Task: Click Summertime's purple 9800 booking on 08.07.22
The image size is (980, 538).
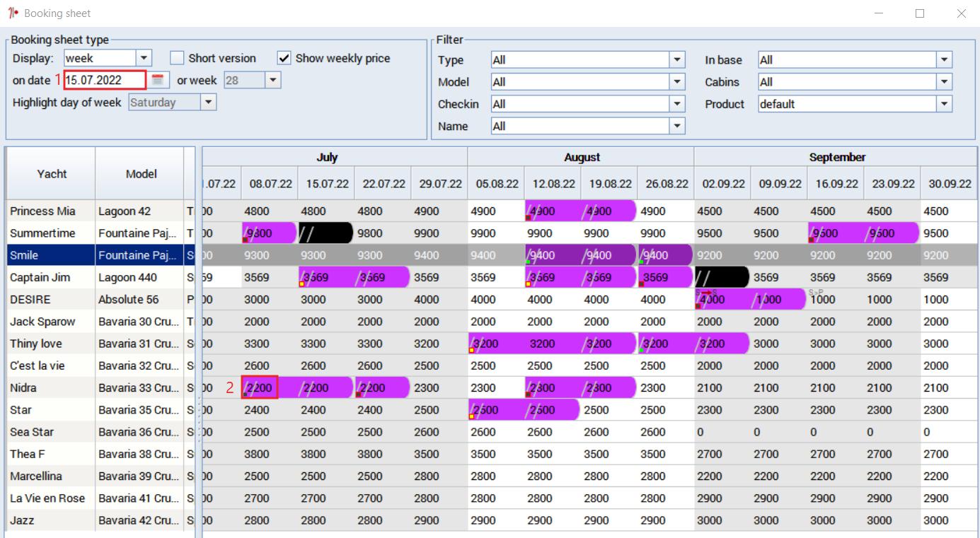Action: (270, 233)
